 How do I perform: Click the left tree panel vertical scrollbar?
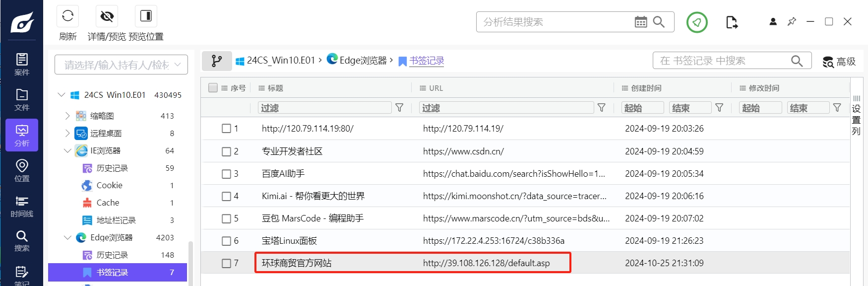coord(190,263)
